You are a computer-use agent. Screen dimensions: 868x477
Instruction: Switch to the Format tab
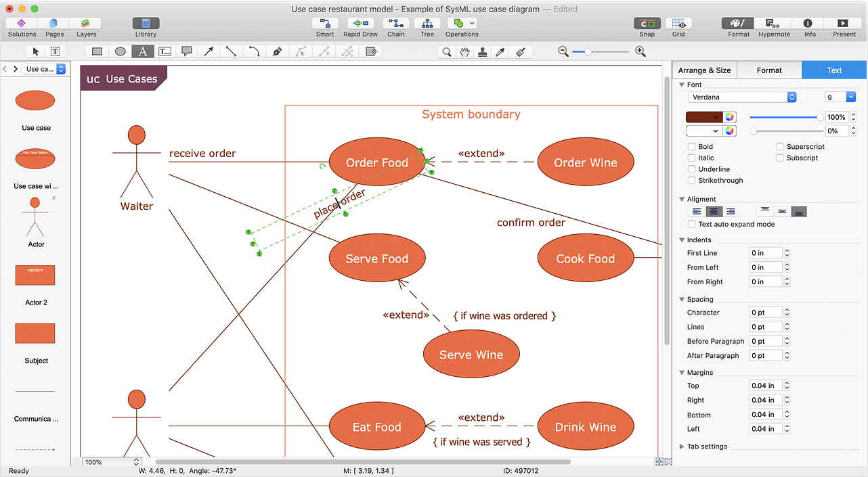tap(769, 70)
